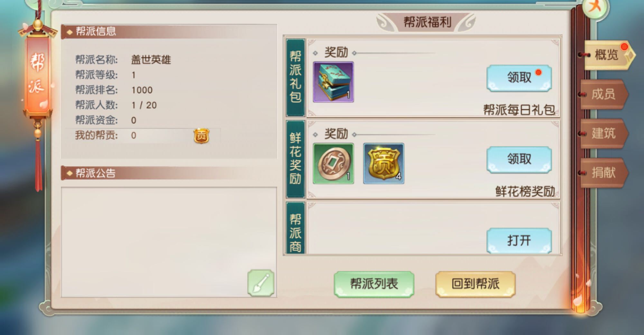The width and height of the screenshot is (644, 335).
Task: Open the guild shop with 打开
Action: (519, 241)
